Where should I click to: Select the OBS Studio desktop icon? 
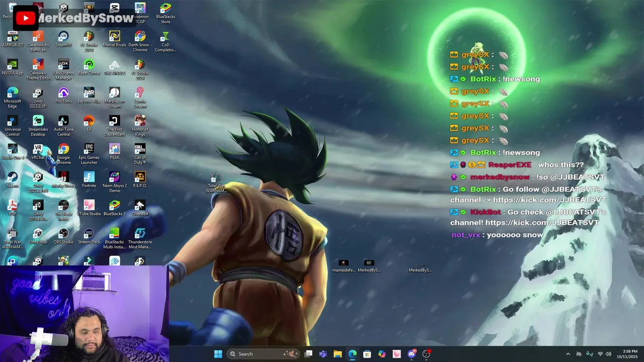[x=63, y=236]
